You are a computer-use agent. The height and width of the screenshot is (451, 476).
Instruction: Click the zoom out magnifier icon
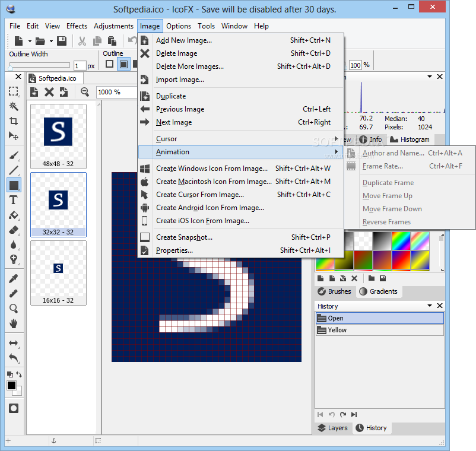pos(85,91)
